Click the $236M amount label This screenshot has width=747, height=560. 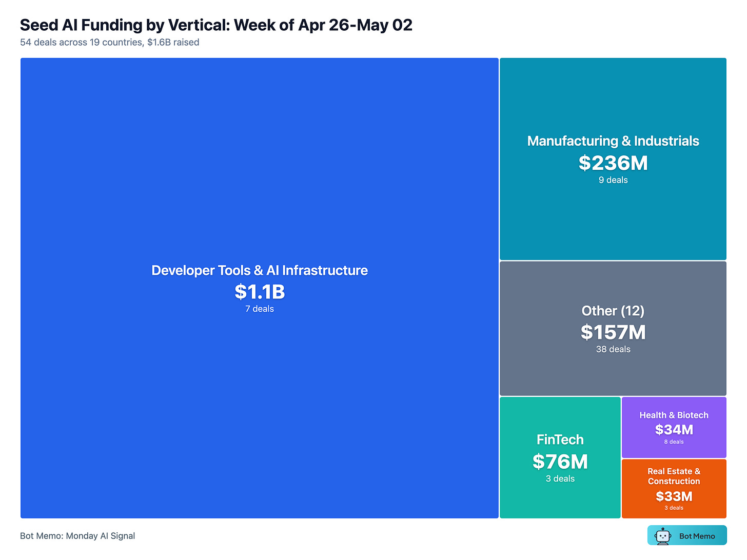point(613,163)
